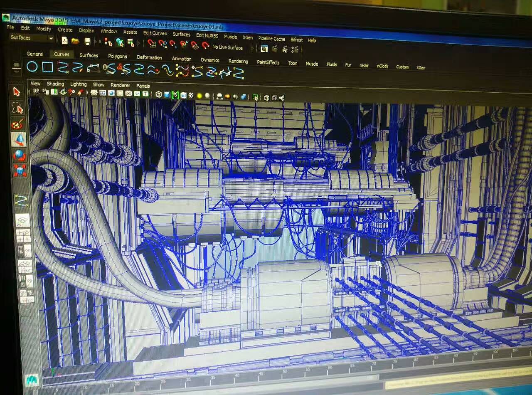Open Render Settings clapper icon

click(295, 50)
